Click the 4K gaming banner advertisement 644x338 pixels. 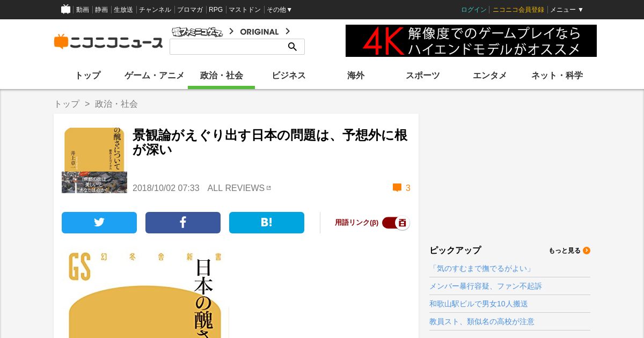tap(471, 41)
